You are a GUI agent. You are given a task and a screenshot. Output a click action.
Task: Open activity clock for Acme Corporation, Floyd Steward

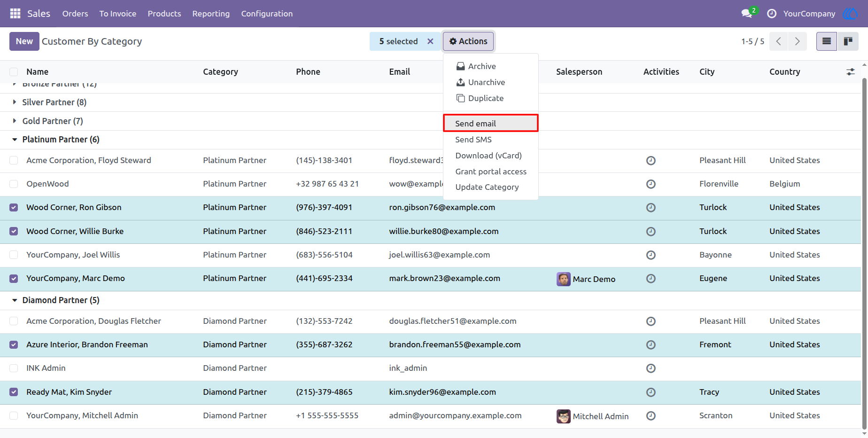click(651, 161)
